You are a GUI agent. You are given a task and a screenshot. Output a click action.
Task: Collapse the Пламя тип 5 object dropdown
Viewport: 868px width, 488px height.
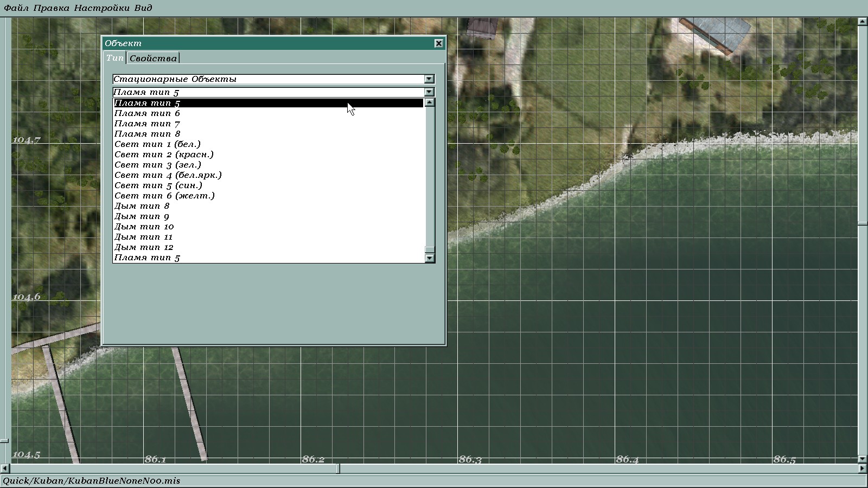pyautogui.click(x=429, y=92)
